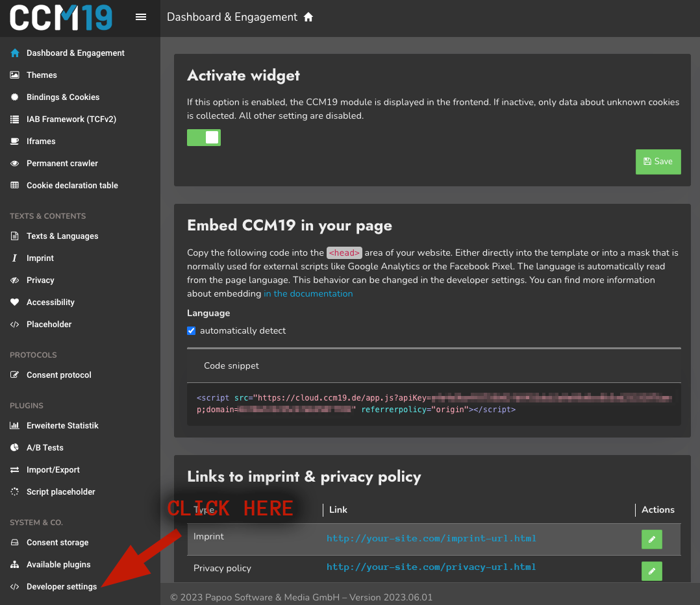Click the Cookie declaration table grid icon
The image size is (700, 605).
pos(15,185)
